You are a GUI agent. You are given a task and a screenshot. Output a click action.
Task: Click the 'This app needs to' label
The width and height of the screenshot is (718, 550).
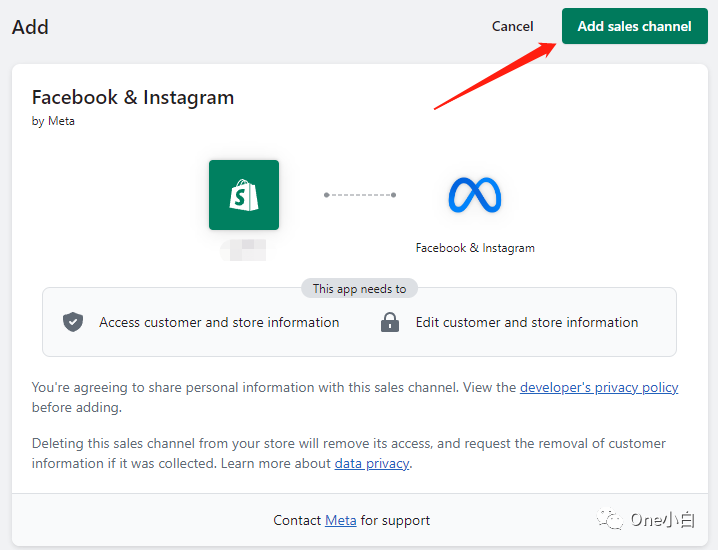click(x=359, y=289)
